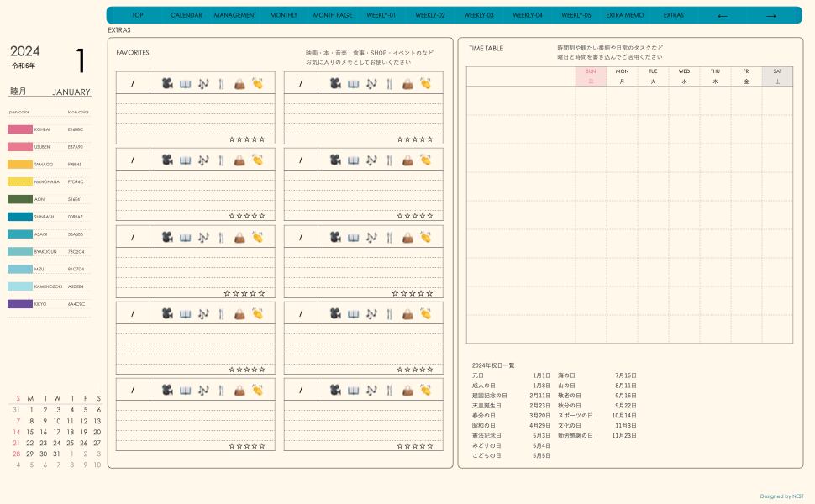Select the shopping bag icon in the bottom-right favorites card
The image size is (815, 504).
[x=407, y=390]
